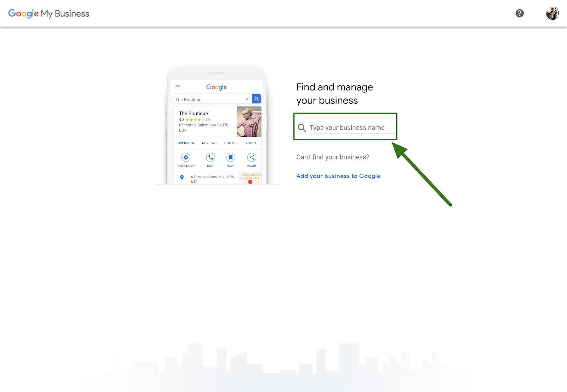This screenshot has height=392, width=567.
Task: Click The Boutique text in phone search box
Action: pos(189,100)
